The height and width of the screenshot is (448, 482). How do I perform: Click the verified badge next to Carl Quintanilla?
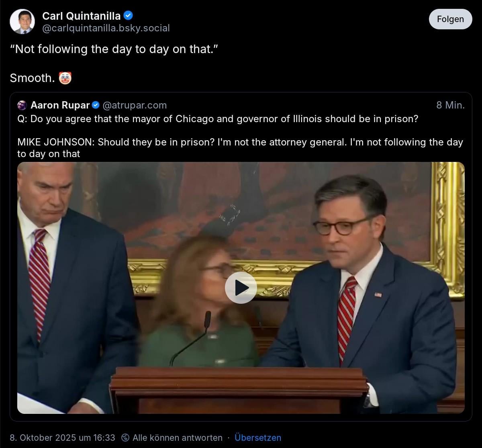[x=128, y=16]
